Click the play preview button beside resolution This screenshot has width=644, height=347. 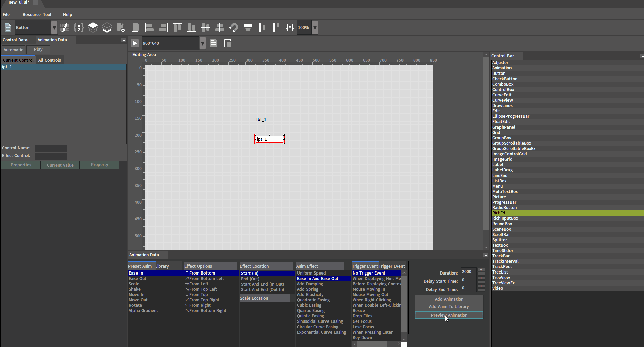click(135, 43)
